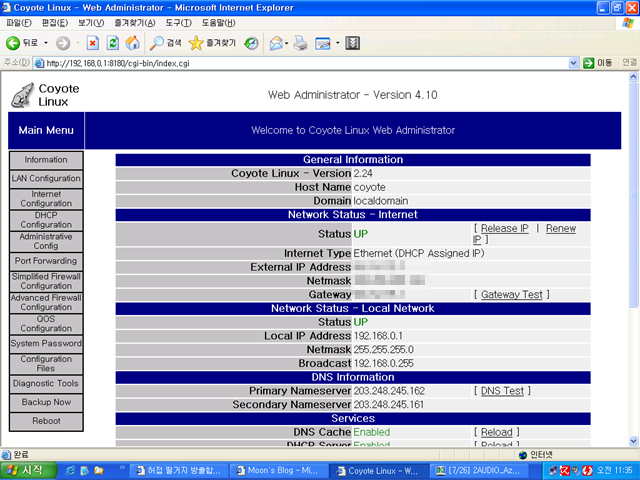
Task: Open the 즐겨찾기(A) menu
Action: [x=135, y=23]
